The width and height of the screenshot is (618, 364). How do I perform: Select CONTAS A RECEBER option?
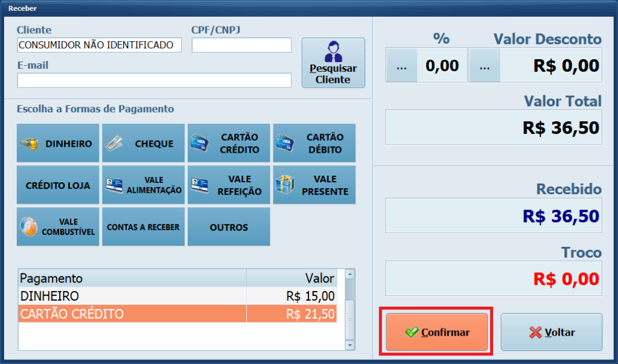point(143,227)
